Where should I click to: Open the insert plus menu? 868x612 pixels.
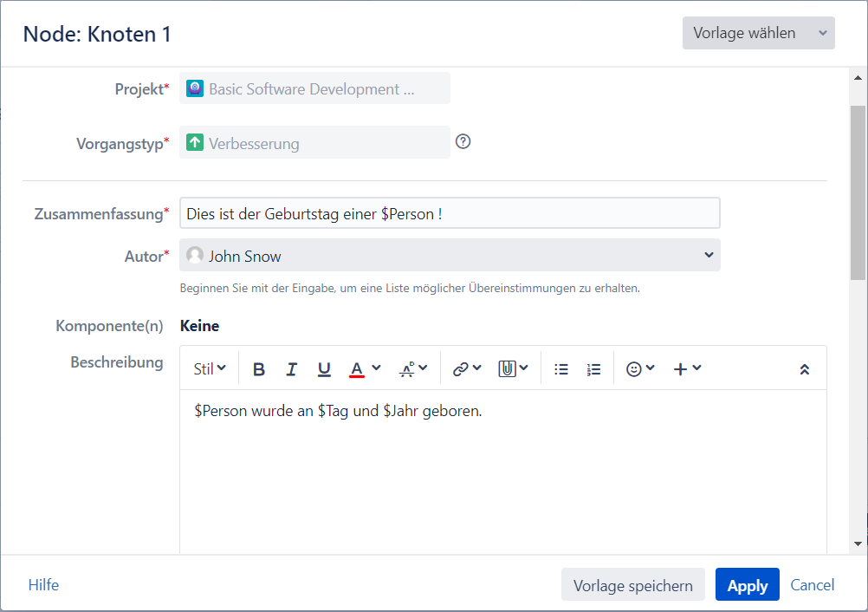click(x=687, y=369)
